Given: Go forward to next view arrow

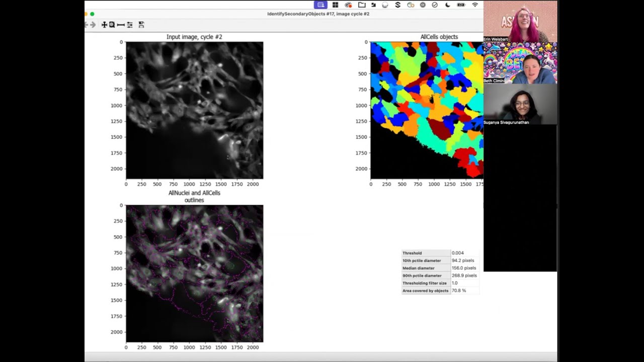Looking at the screenshot, I should [x=93, y=25].
